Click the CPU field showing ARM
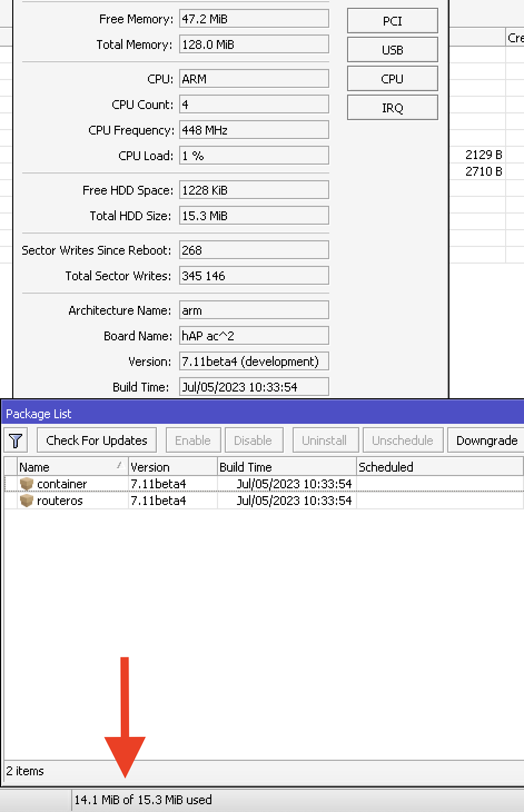Viewport: 524px width, 812px height. click(x=254, y=78)
